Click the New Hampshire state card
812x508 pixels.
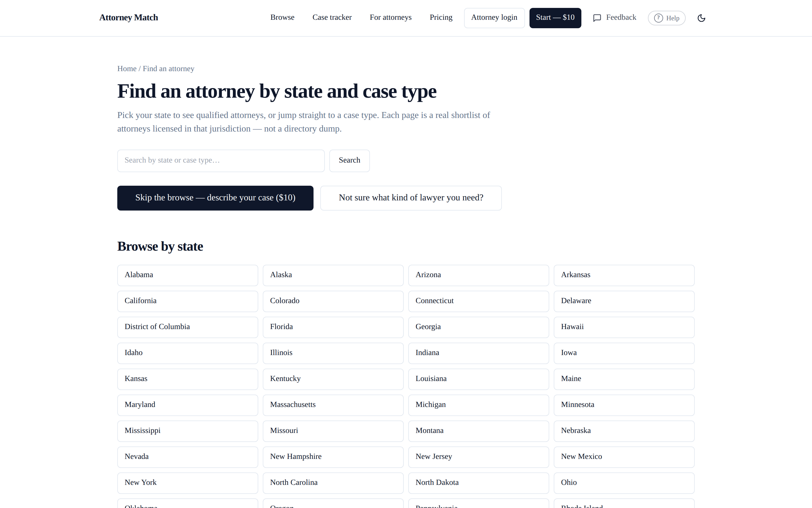tap(333, 457)
